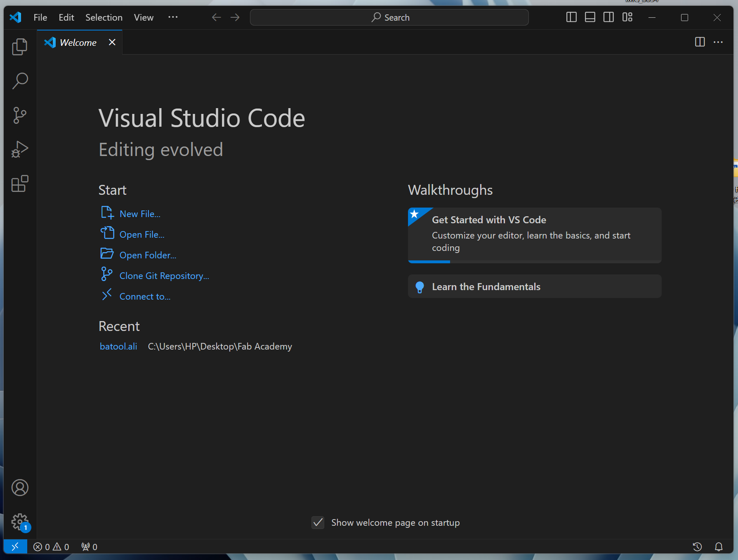Viewport: 738px width, 560px height.
Task: Close the Welcome tab
Action: point(112,42)
